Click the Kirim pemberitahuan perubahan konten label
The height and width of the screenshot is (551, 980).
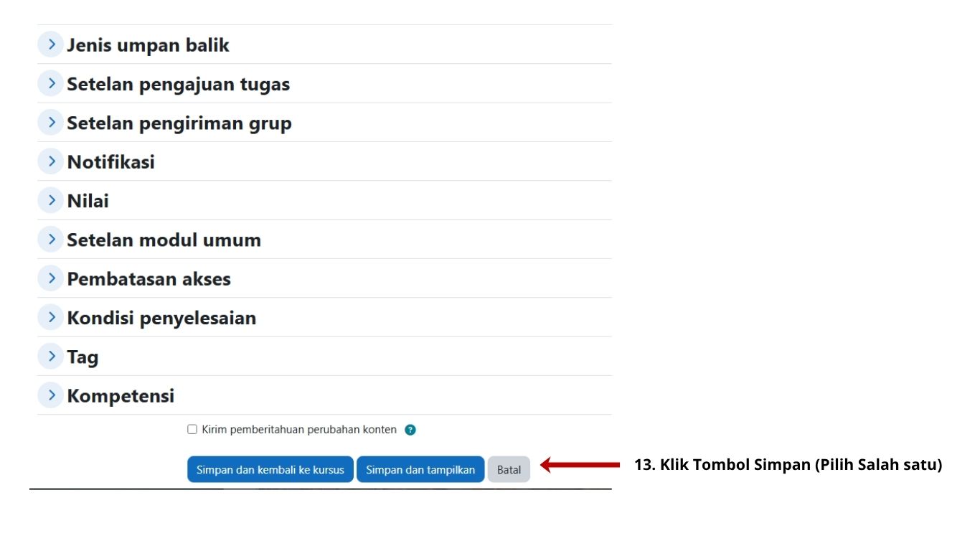[299, 430]
